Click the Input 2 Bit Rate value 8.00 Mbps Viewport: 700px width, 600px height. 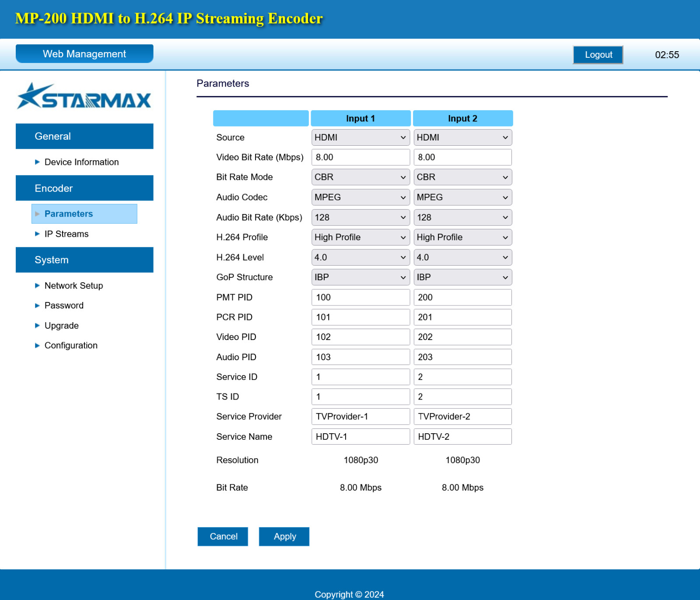462,488
